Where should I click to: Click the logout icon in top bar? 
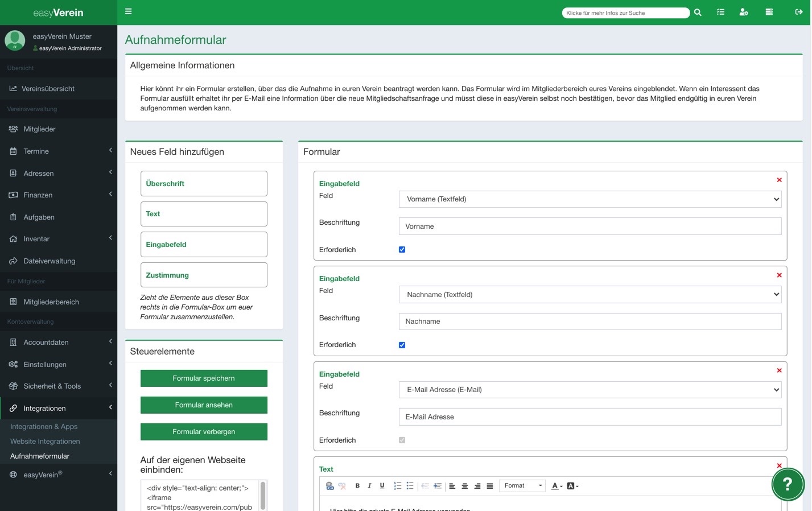point(798,12)
